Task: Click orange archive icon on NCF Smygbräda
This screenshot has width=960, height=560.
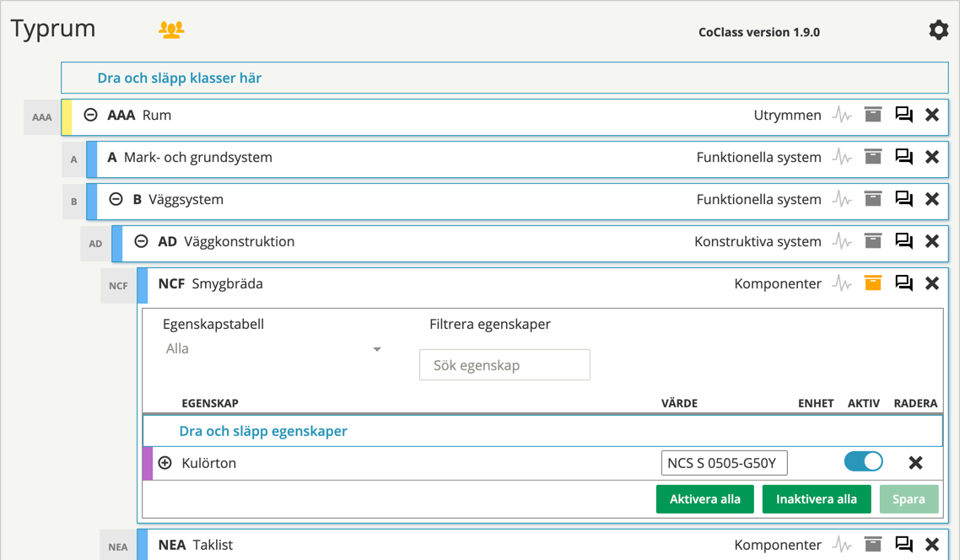Action: pyautogui.click(x=873, y=283)
